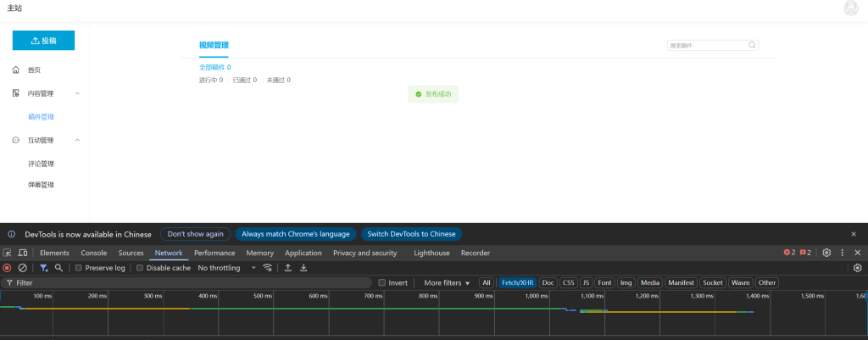
Task: Collapse the 内容管理 sidebar section
Action: point(78,93)
